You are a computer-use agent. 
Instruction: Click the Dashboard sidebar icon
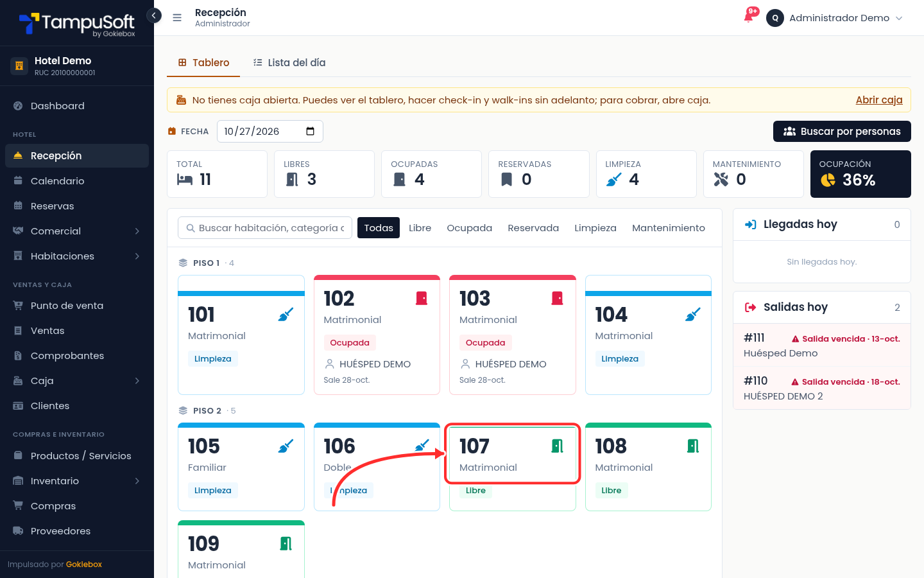pyautogui.click(x=18, y=106)
